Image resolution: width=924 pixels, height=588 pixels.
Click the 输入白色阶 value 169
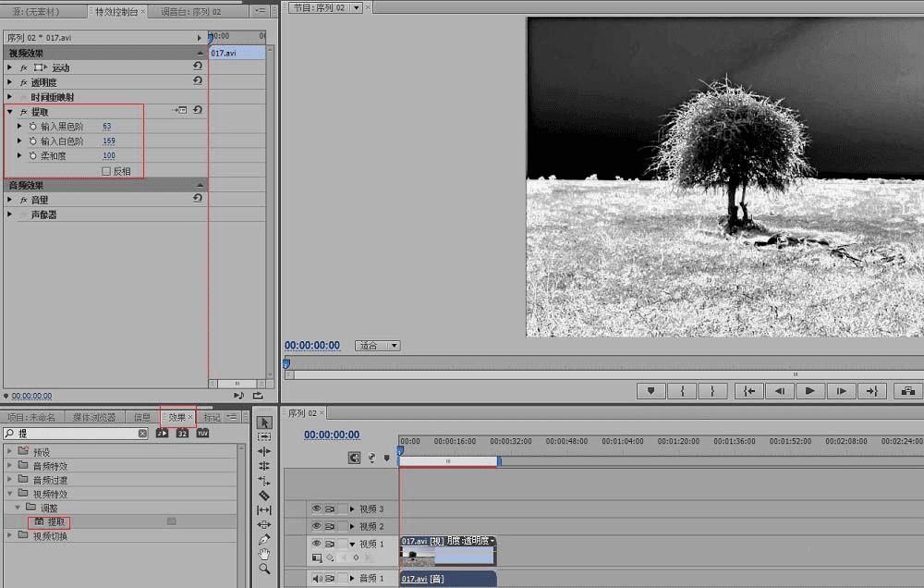(109, 141)
